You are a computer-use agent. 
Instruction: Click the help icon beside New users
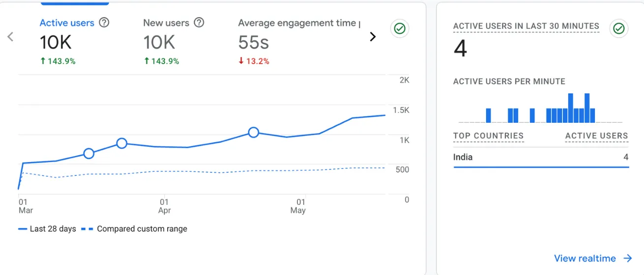pyautogui.click(x=199, y=23)
